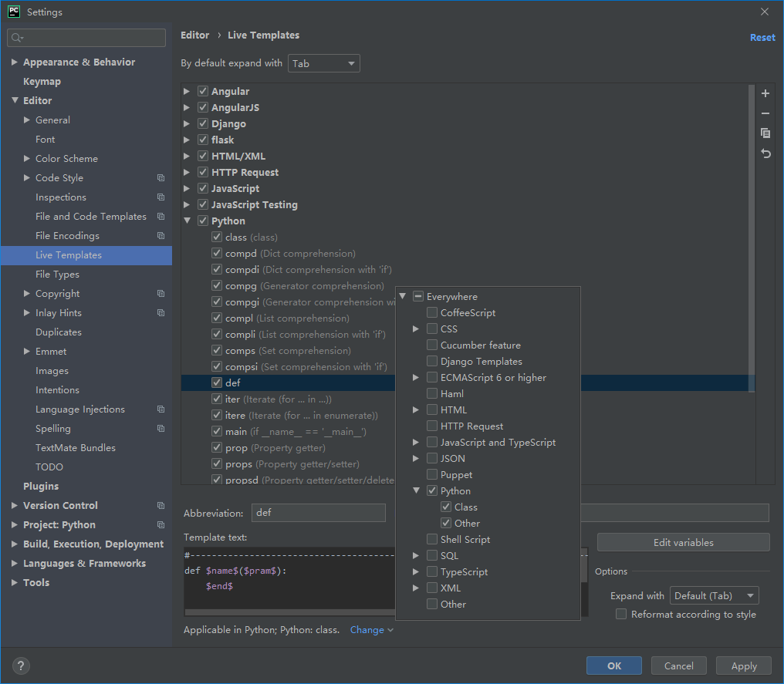
Task: Open the default expand with Tab dropdown
Action: click(323, 63)
